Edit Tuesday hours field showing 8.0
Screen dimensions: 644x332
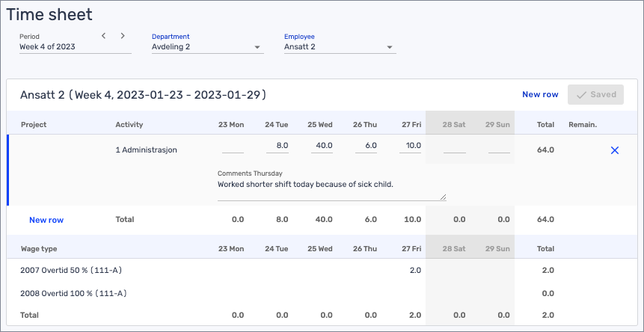coord(277,146)
